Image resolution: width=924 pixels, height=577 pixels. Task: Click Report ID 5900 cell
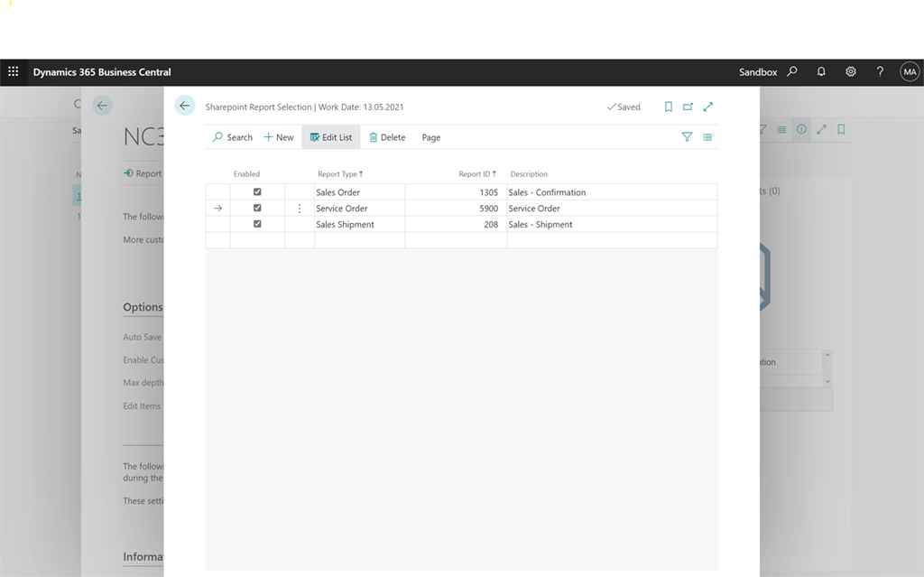[456, 209]
